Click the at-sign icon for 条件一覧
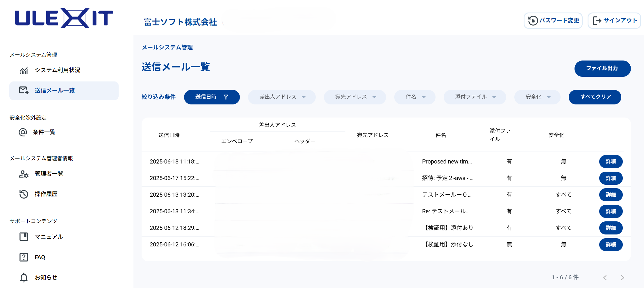Viewport: 644px width, 288px height. click(23, 132)
